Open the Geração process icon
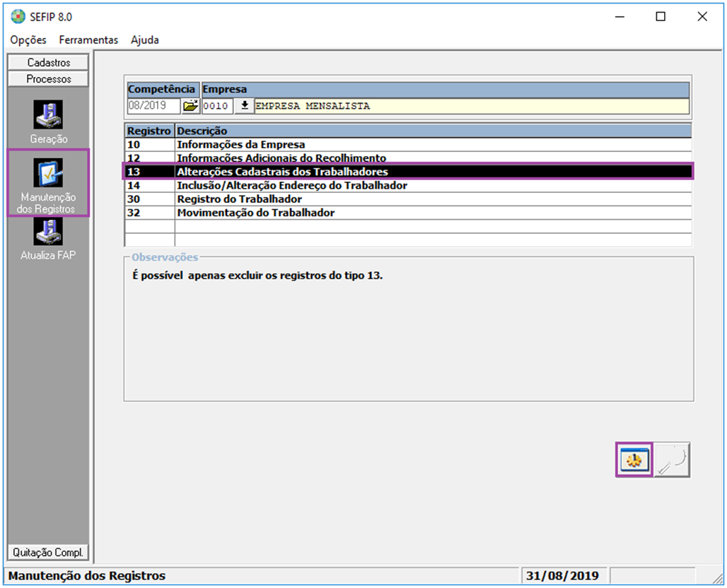 48,115
